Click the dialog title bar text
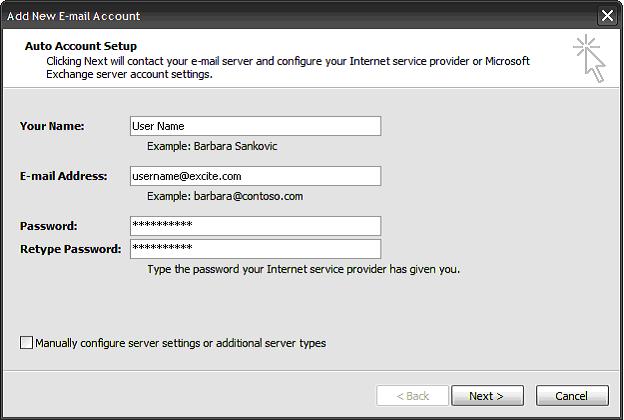Screen dimensions: 624x420 click(x=74, y=16)
